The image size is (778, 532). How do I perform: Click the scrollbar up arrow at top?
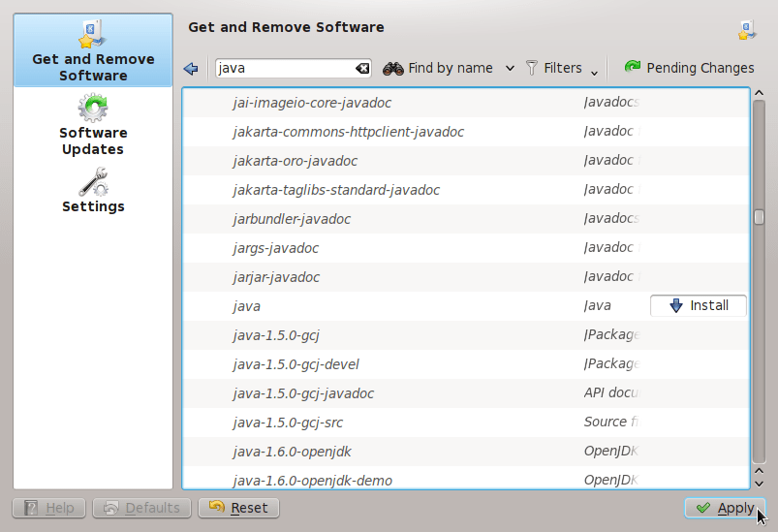(x=759, y=93)
